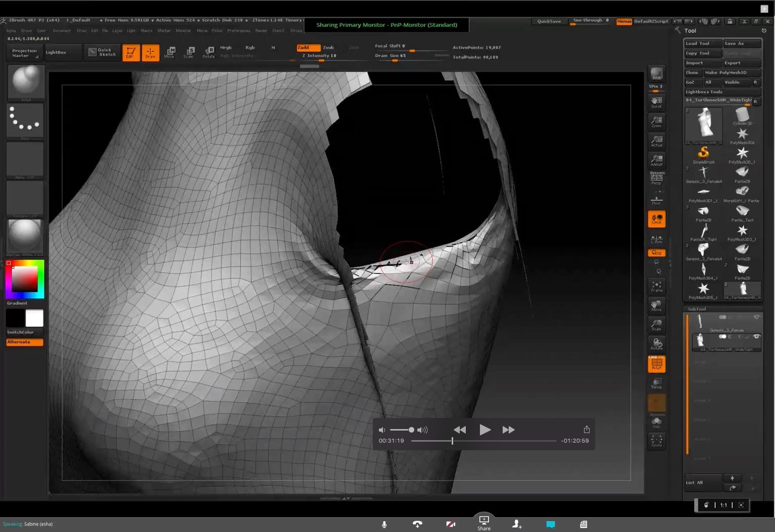
Task: Click the right shelf Move view icon
Action: [x=656, y=305]
